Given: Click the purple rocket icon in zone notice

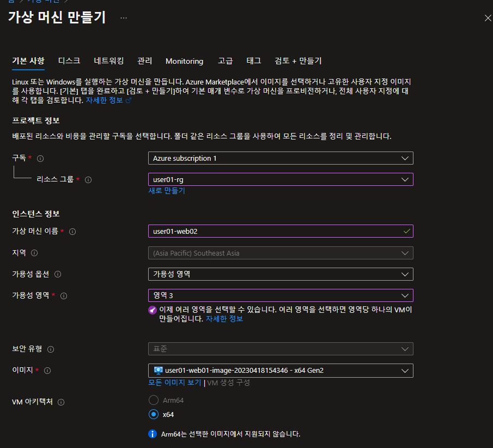Looking at the screenshot, I should tap(153, 310).
